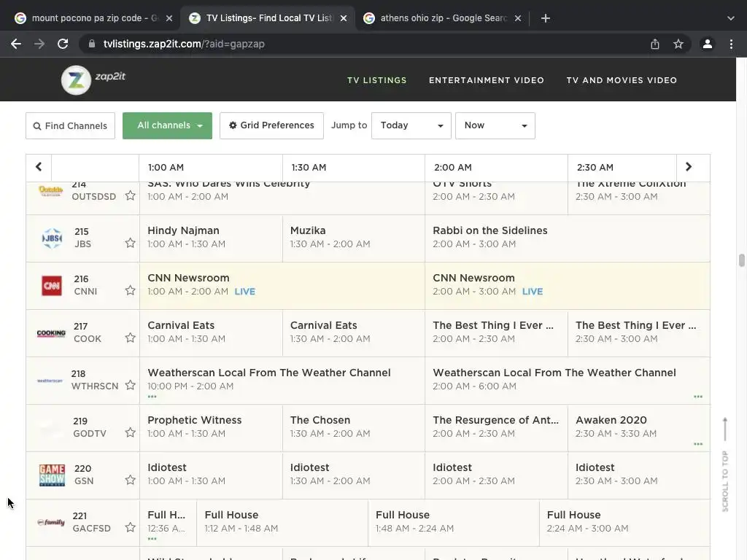Favorite channel 217 COOK with star
This screenshot has height=560, width=747.
coord(130,338)
